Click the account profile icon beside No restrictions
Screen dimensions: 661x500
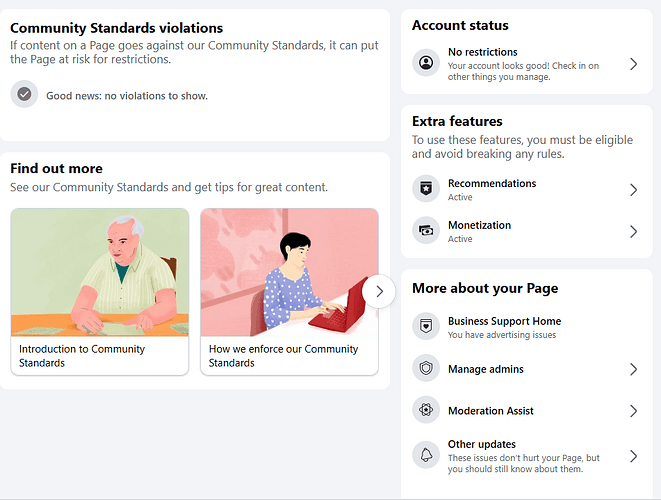point(426,63)
